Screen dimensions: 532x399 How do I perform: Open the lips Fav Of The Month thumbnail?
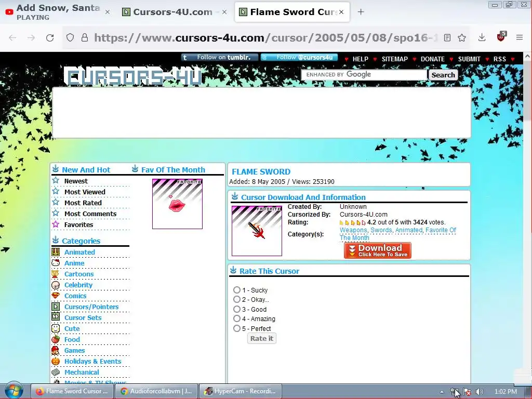(x=178, y=204)
